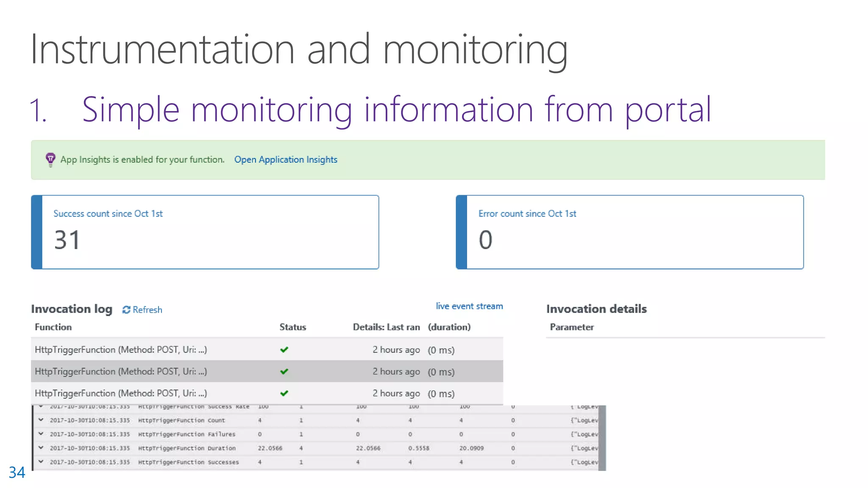Image resolution: width=868 pixels, height=488 pixels.
Task: Click the Refresh circular arrows icon
Action: pyautogui.click(x=126, y=310)
